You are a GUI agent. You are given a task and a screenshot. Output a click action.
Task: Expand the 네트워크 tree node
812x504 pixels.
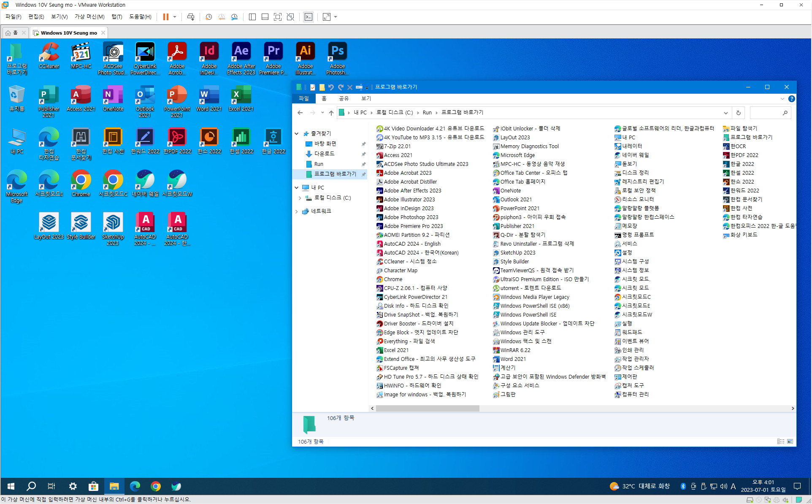(x=297, y=211)
